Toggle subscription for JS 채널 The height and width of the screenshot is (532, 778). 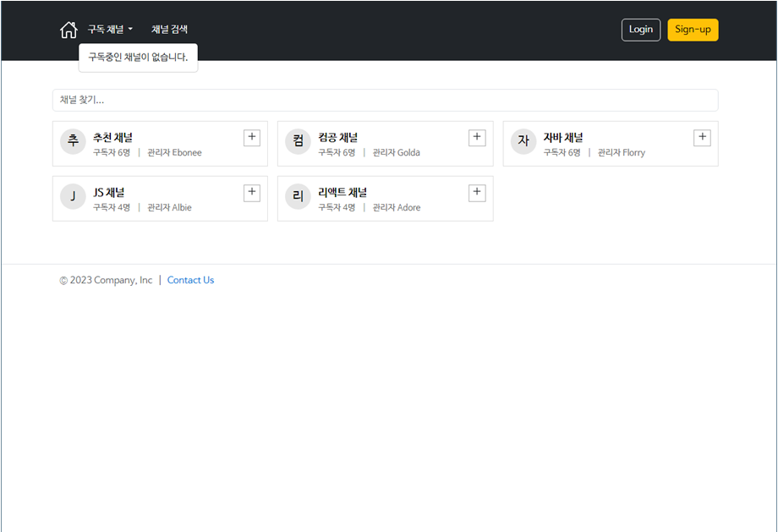point(251,191)
